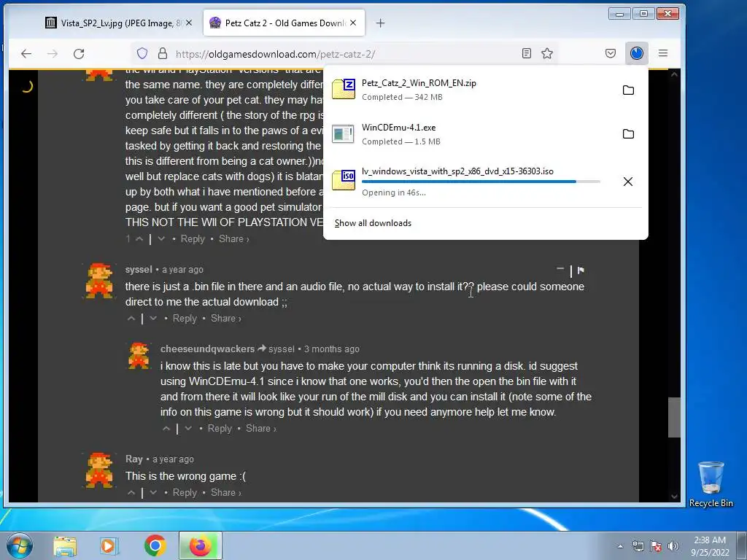
Task: Reply to Ray's comment
Action: (x=185, y=493)
